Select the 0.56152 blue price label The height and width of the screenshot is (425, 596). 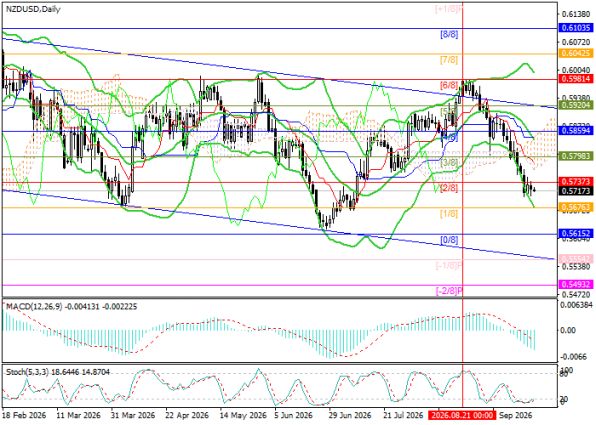pos(575,233)
